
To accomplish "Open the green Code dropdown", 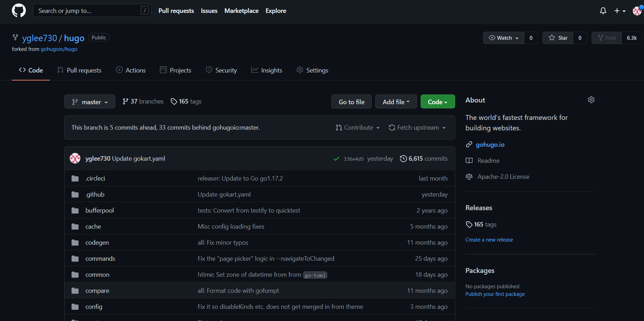I will (x=438, y=102).
